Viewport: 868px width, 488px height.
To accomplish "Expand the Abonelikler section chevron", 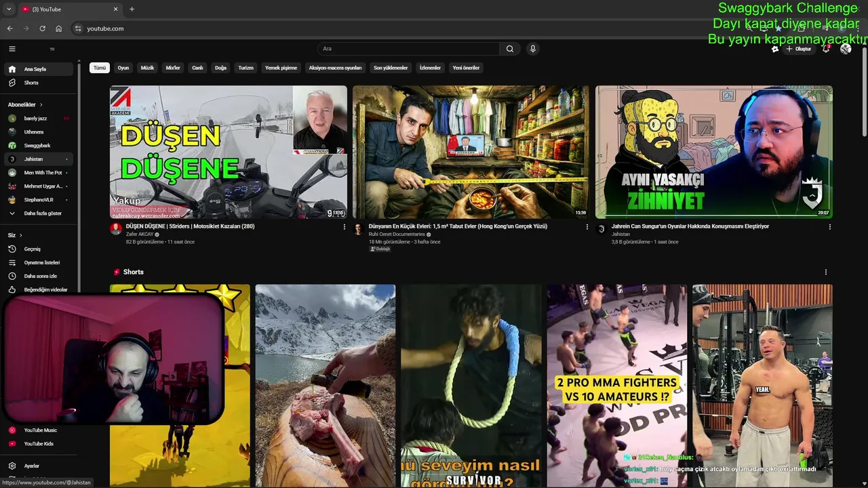I will point(41,105).
